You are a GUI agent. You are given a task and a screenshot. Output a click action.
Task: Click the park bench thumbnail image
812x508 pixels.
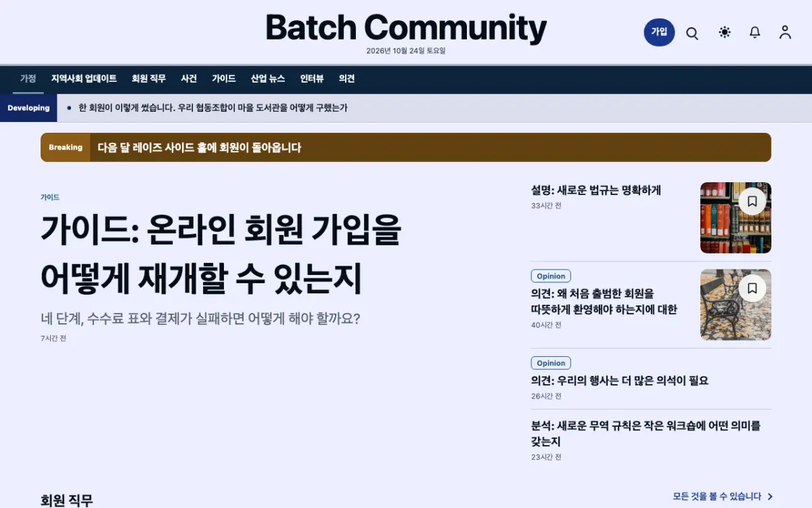[736, 305]
